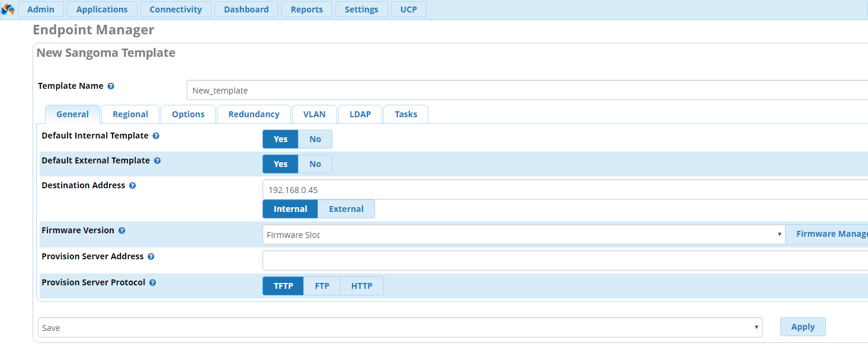
Task: Open the Connectivity menu
Action: 176,9
